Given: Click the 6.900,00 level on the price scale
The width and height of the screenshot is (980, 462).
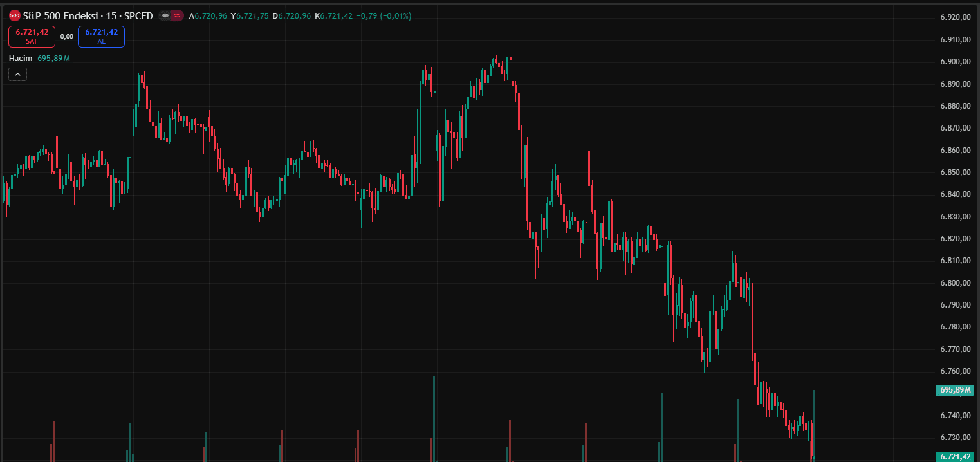Looking at the screenshot, I should click(955, 62).
